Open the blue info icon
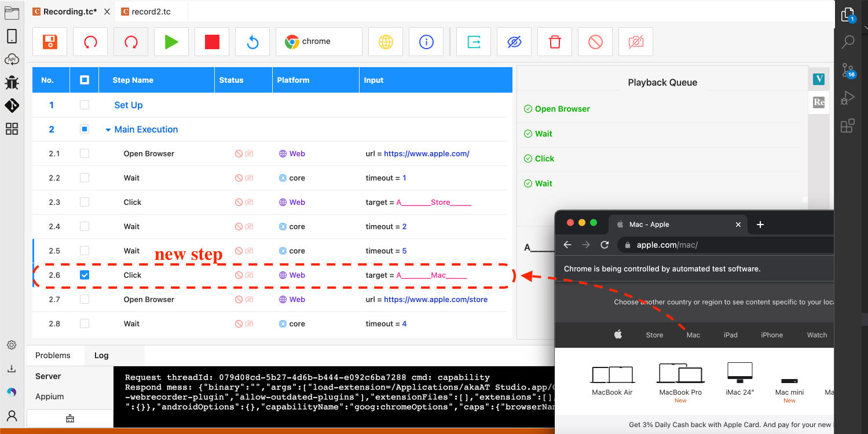 coord(426,42)
